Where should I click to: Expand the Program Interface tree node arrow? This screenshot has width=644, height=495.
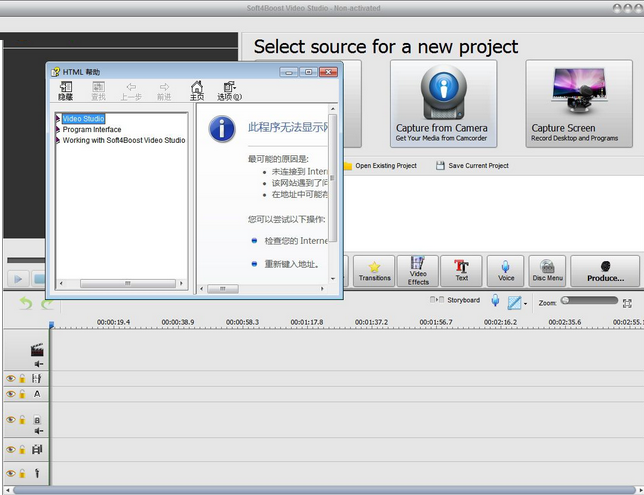click(58, 129)
